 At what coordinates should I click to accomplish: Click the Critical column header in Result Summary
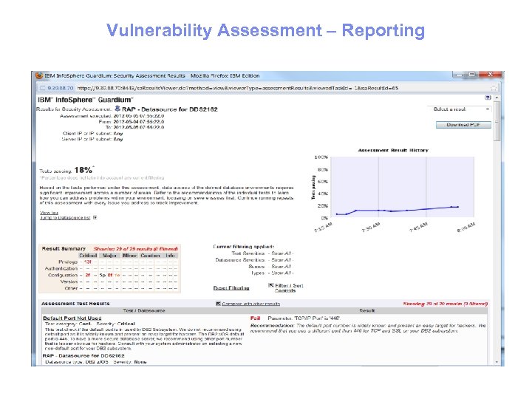point(88,256)
